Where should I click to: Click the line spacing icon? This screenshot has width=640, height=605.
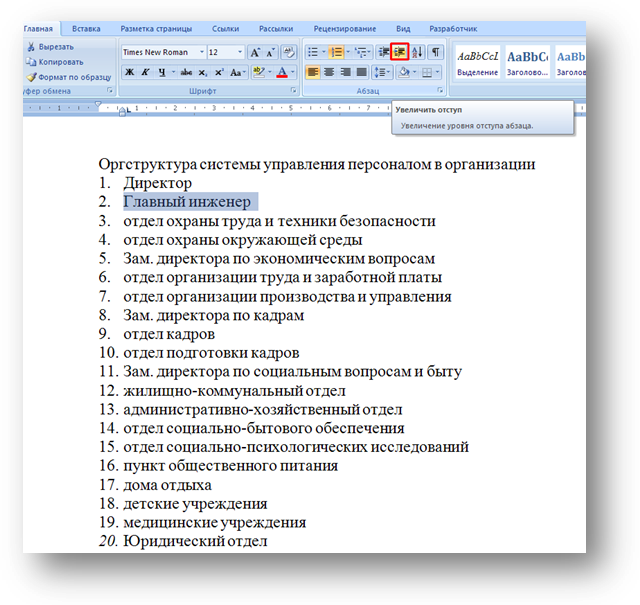click(x=380, y=72)
